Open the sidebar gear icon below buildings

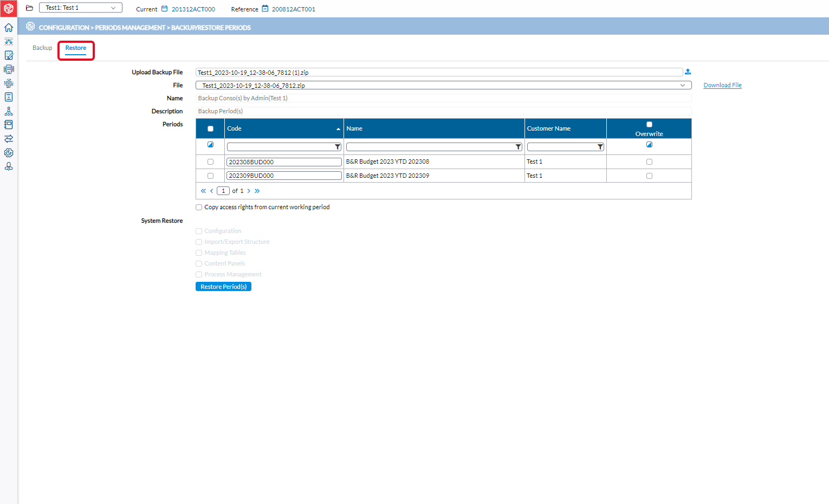9,83
